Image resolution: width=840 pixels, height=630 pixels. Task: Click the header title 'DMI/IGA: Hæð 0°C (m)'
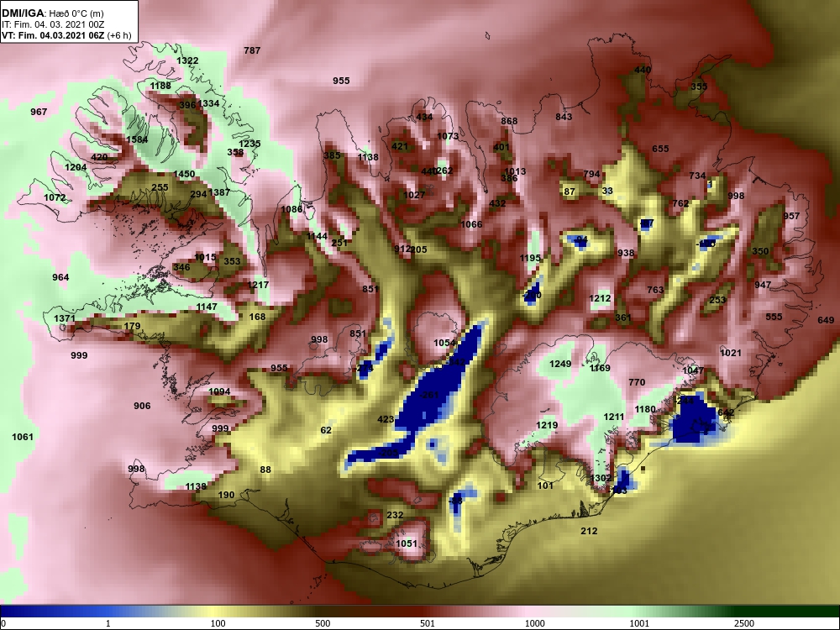(52, 13)
